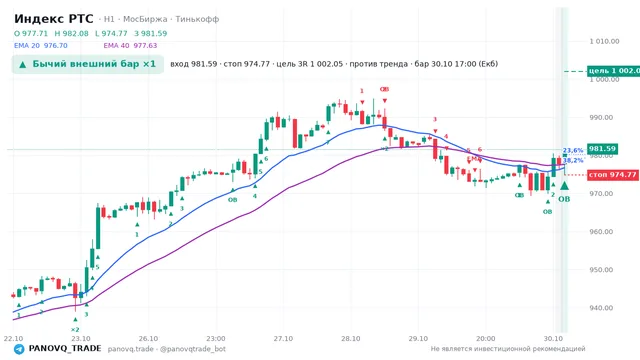Click the red стоп 974.77 tag
The height and width of the screenshot is (360, 640).
pos(612,175)
